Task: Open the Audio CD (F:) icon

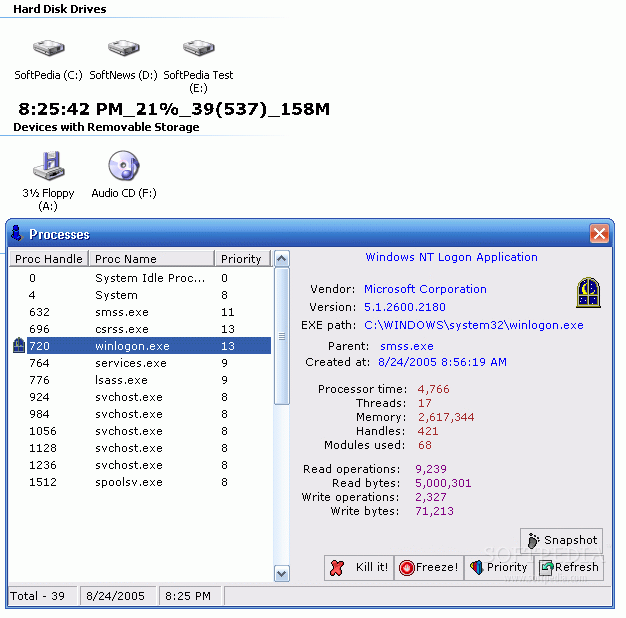Action: 124,166
